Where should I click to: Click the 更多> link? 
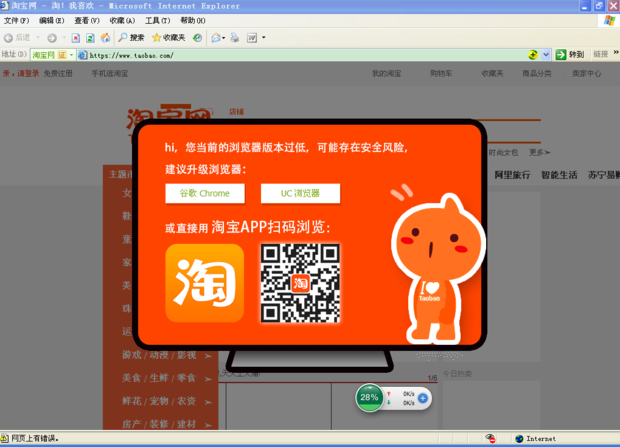(x=539, y=152)
